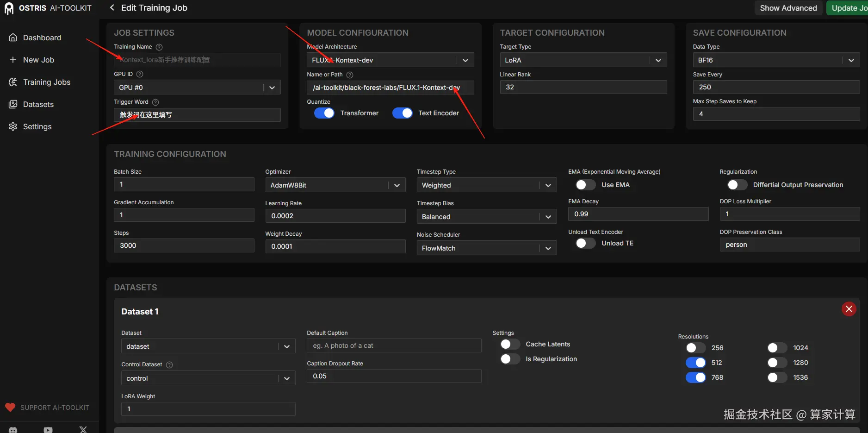
Task: Click the Dashboard home icon
Action: coord(13,38)
